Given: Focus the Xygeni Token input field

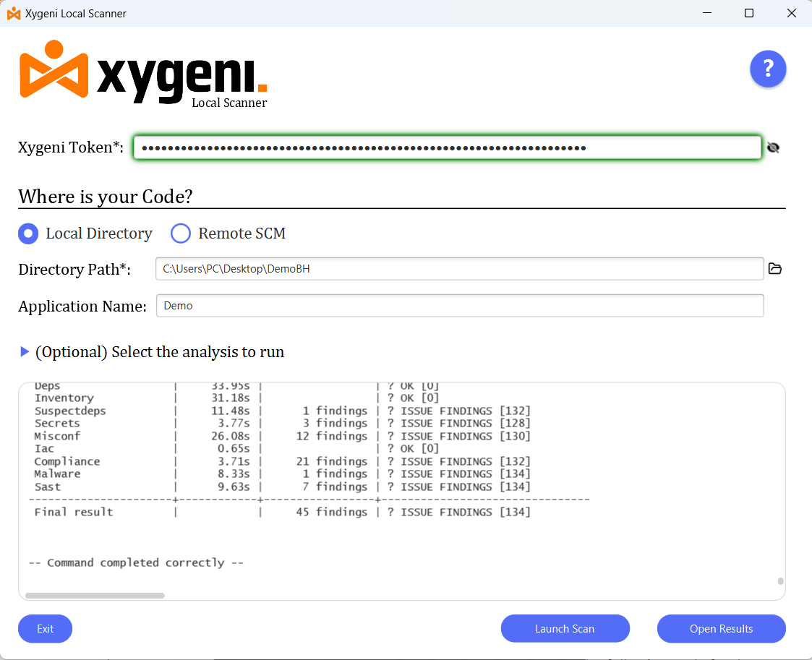Looking at the screenshot, I should pyautogui.click(x=447, y=147).
